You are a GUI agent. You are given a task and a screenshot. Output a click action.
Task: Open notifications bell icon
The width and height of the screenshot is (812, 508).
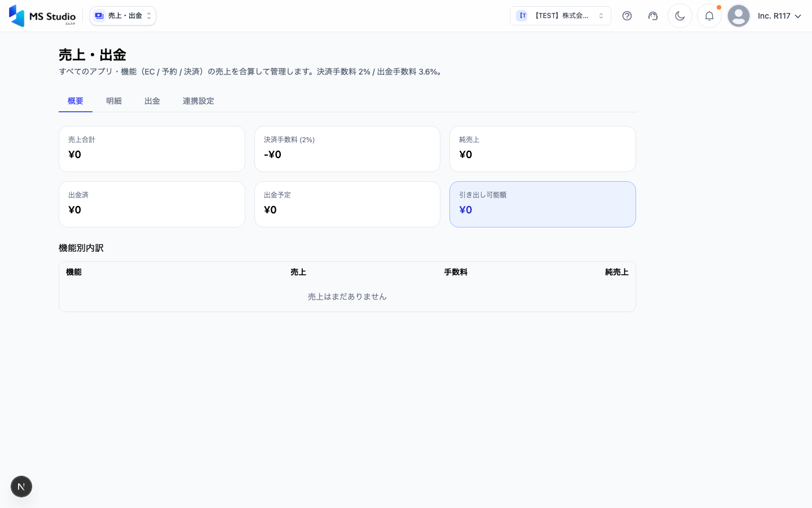[709, 16]
